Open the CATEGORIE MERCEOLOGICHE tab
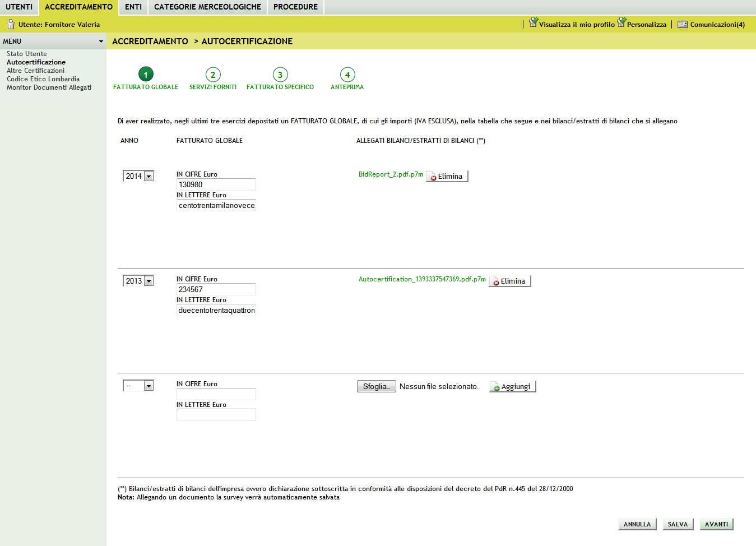Viewport: 756px width, 546px height. click(x=207, y=7)
